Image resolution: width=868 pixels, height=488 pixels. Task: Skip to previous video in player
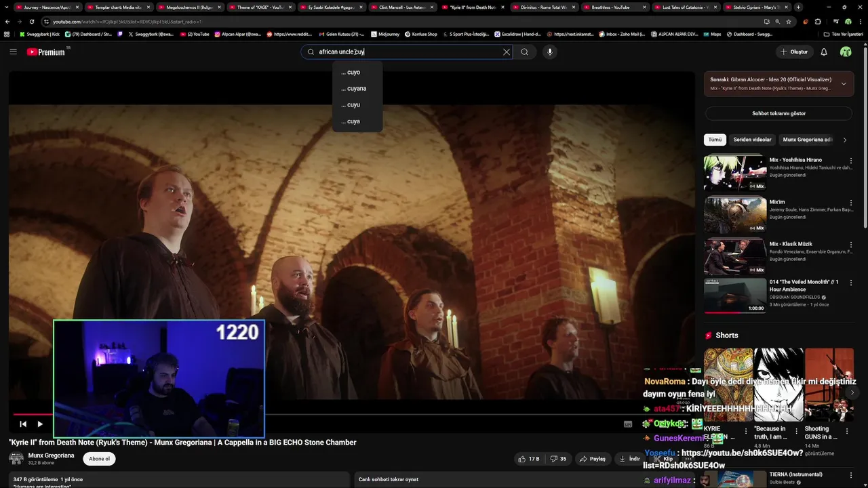click(22, 424)
